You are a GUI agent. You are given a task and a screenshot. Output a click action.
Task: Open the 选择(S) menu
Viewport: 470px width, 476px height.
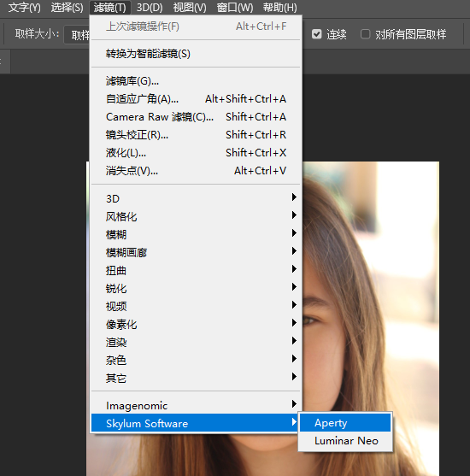(67, 8)
